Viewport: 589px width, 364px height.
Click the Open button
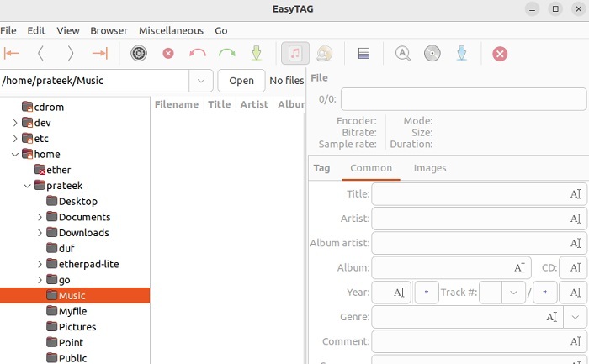[x=241, y=81]
